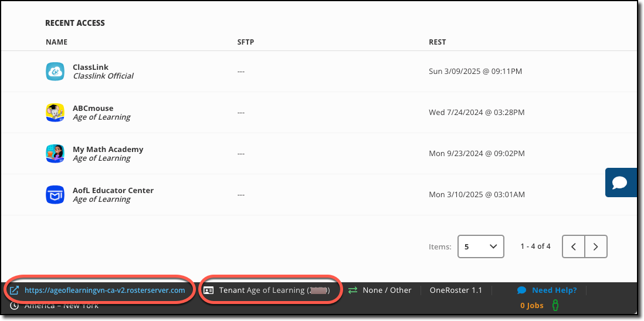
Task: Click the SFTP dashes in ABCmouse row
Action: [x=241, y=113]
